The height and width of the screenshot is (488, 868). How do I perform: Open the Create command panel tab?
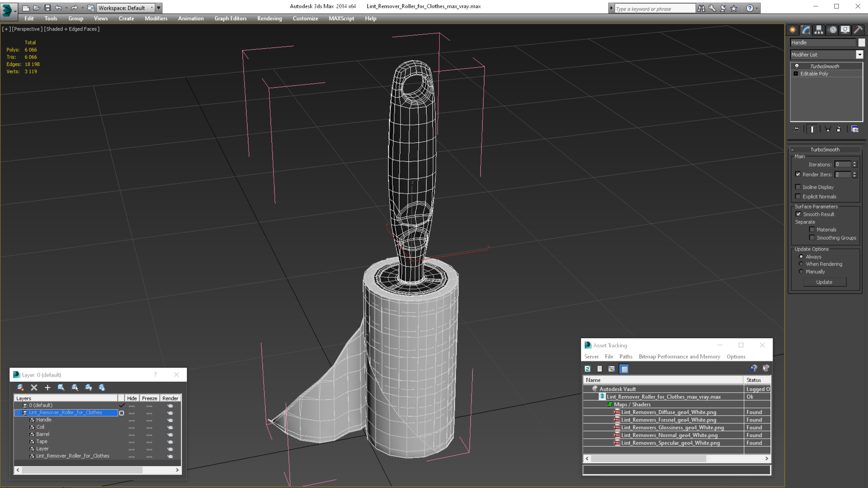pos(793,30)
